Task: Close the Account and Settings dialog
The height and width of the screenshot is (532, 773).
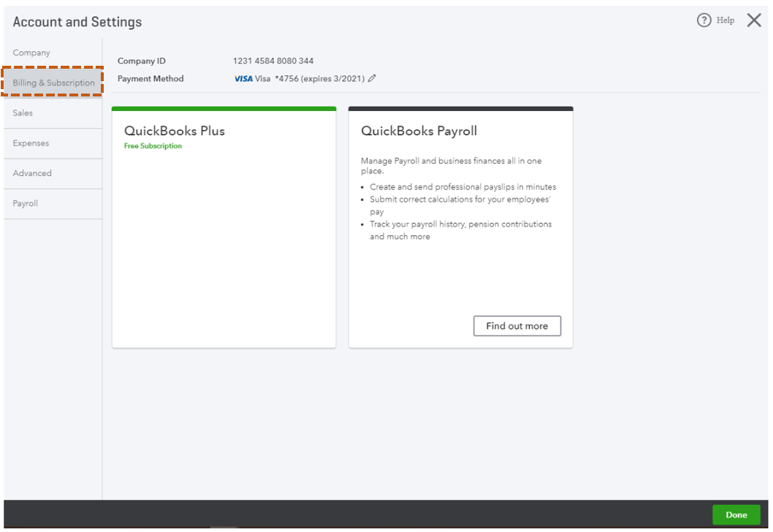Action: pos(754,20)
